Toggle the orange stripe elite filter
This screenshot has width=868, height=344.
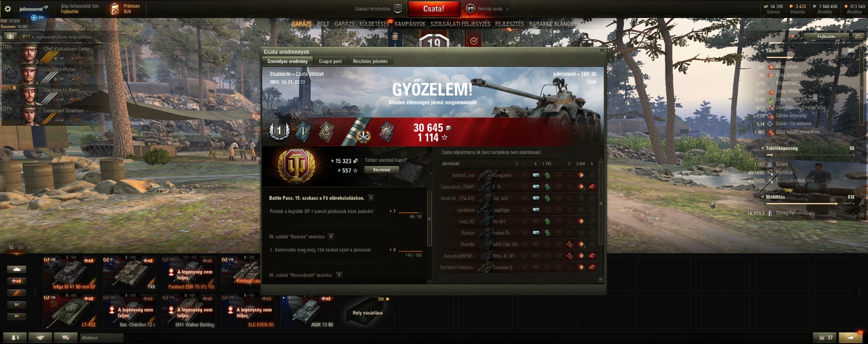[x=17, y=293]
